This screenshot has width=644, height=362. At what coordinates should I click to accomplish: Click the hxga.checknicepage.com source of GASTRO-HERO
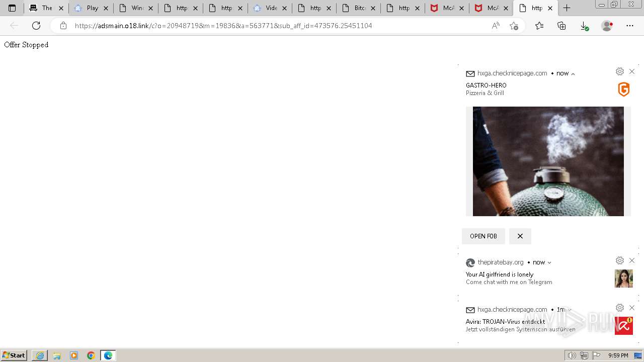[x=512, y=73]
